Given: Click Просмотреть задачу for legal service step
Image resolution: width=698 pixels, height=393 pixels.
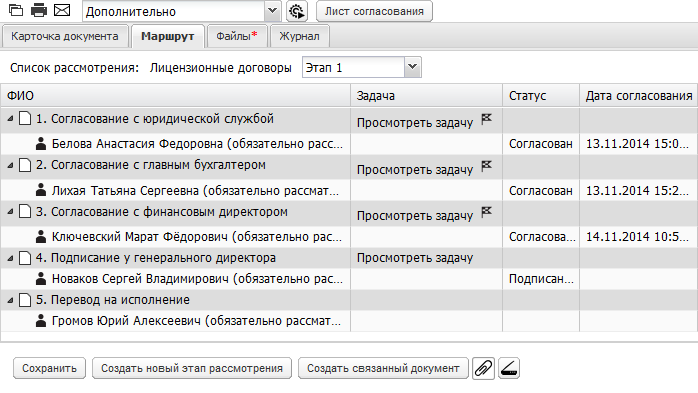Looking at the screenshot, I should pos(415,123).
